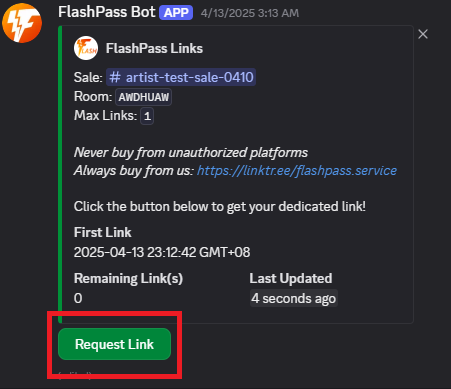Click the hash symbol of the channel mention
This screenshot has height=389, width=451.
point(115,77)
